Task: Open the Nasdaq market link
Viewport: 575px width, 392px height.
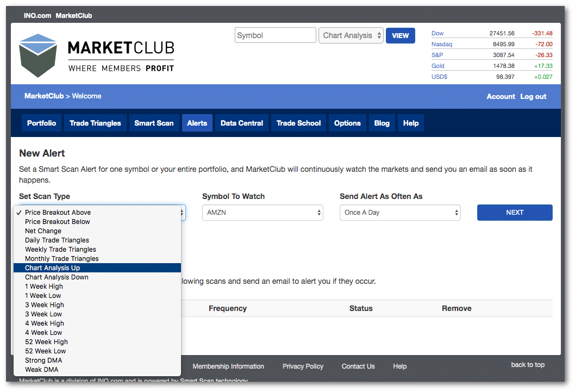Action: pos(442,44)
